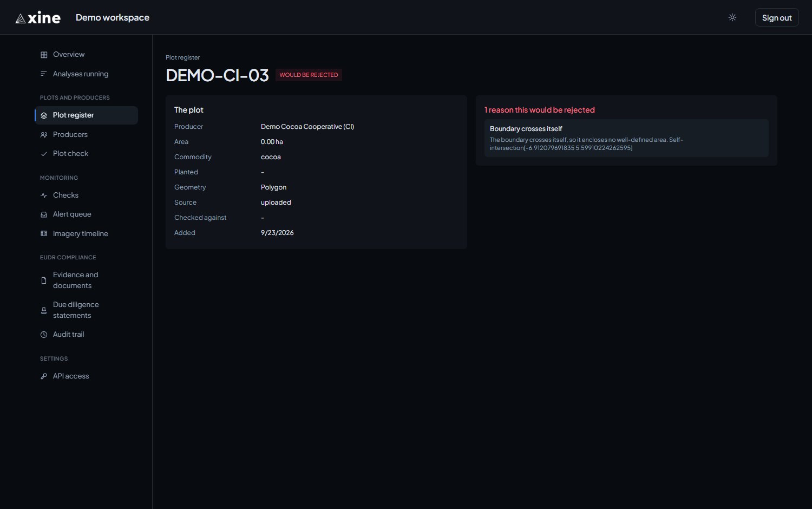
Task: Click the Boundary crosses itself reason card
Action: point(626,138)
